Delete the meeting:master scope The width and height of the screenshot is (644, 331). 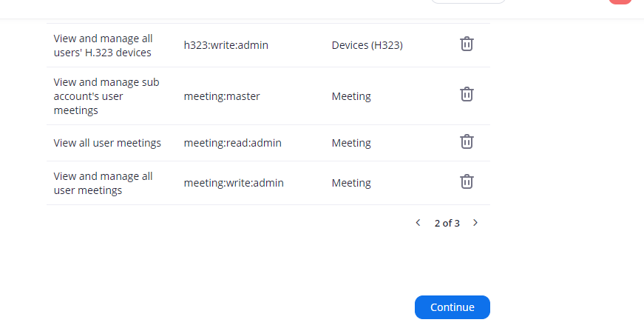[x=467, y=95]
